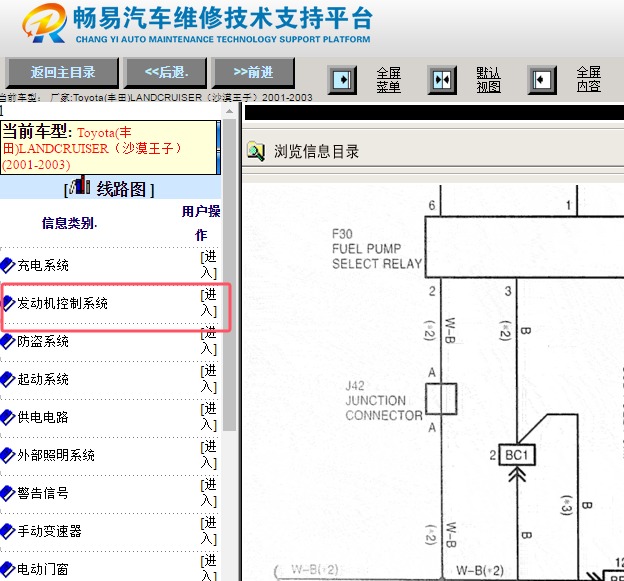Select the 防盗系统 category
This screenshot has height=581, width=624.
coord(43,341)
